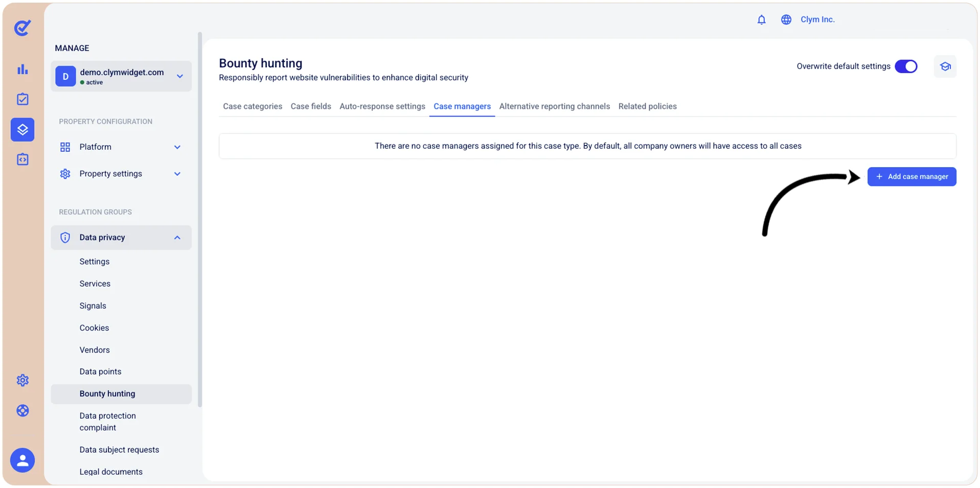The height and width of the screenshot is (488, 980).
Task: Open the notifications bell
Action: tap(761, 20)
